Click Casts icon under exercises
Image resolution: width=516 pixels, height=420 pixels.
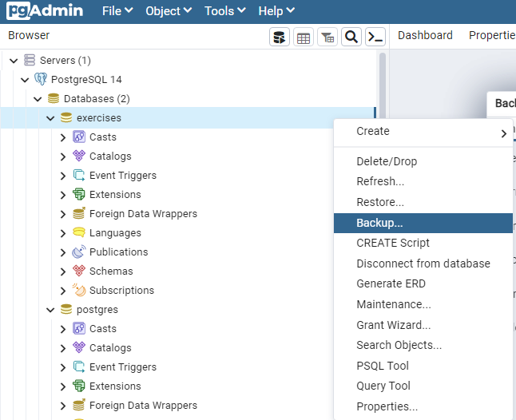coord(79,137)
